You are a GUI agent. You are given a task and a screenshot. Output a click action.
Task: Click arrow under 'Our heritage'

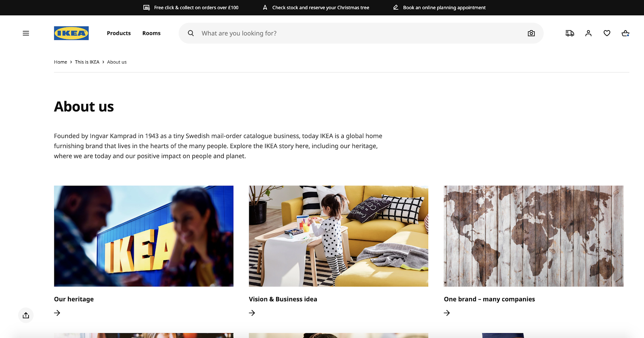57,313
